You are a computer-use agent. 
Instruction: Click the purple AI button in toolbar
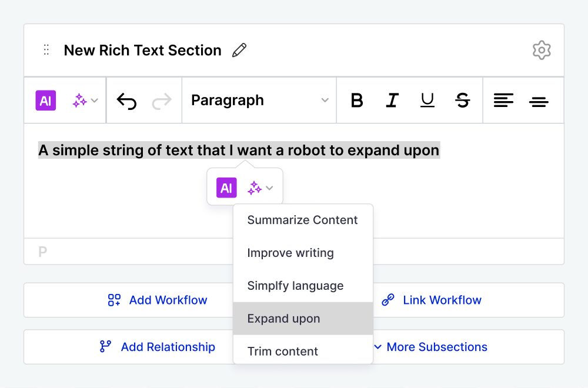(x=46, y=101)
